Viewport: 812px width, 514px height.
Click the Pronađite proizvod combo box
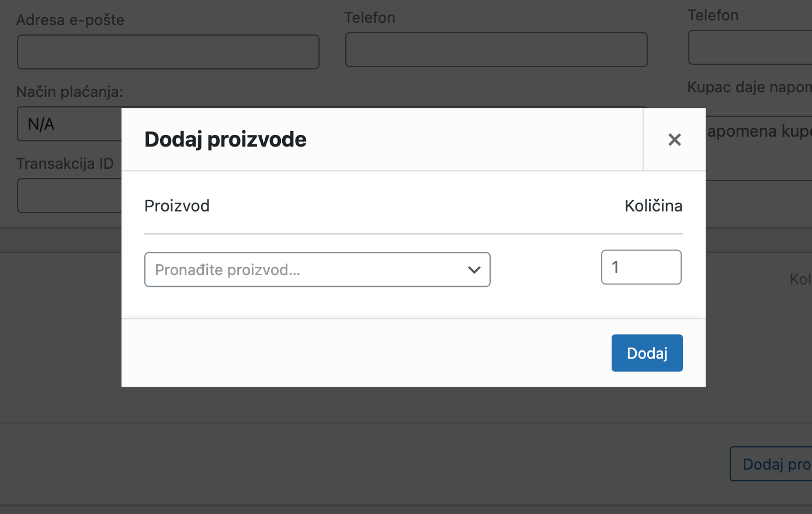317,269
